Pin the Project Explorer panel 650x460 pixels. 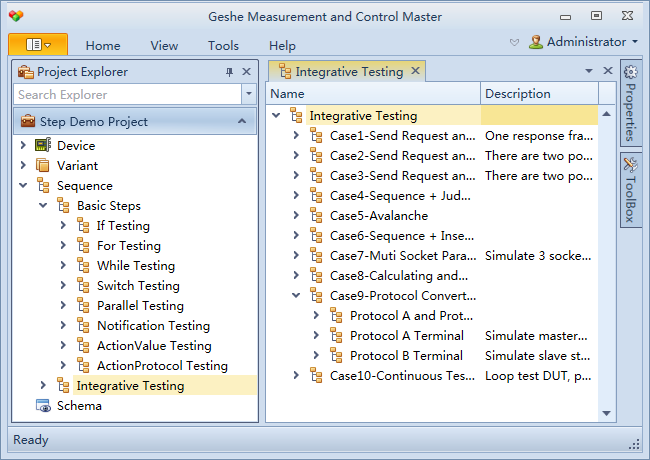(x=229, y=72)
